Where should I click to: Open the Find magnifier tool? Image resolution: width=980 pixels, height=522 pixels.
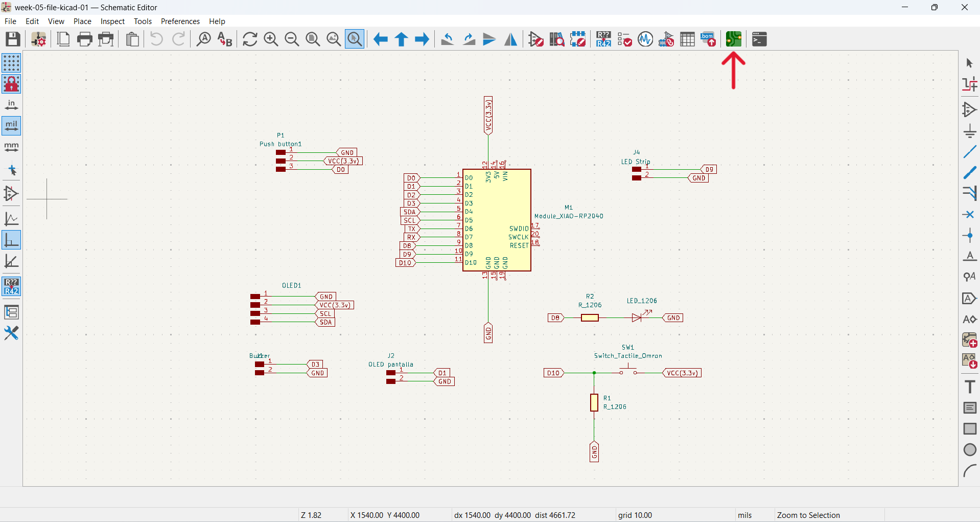tap(204, 39)
